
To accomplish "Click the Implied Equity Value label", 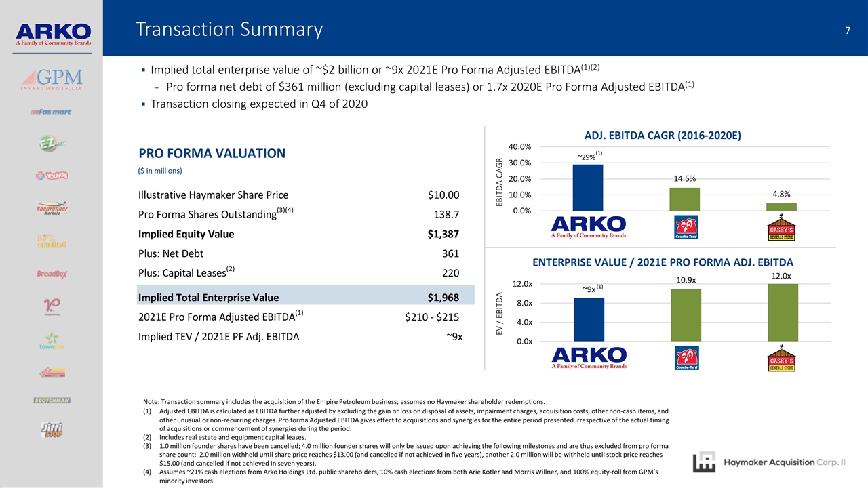I will (x=186, y=234).
